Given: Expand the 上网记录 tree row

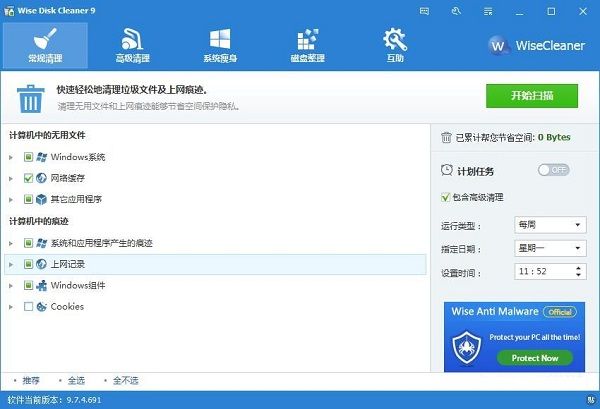Looking at the screenshot, I should coord(11,264).
